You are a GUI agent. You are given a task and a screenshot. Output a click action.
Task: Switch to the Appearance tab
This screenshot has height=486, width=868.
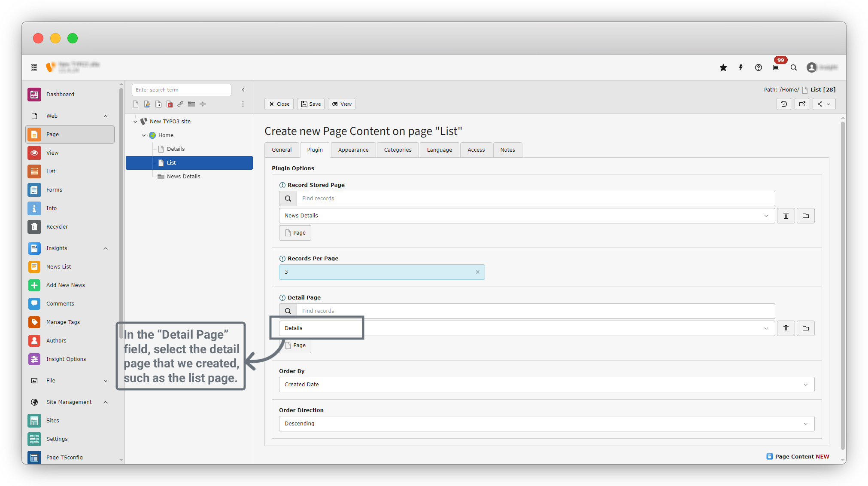[x=353, y=150]
